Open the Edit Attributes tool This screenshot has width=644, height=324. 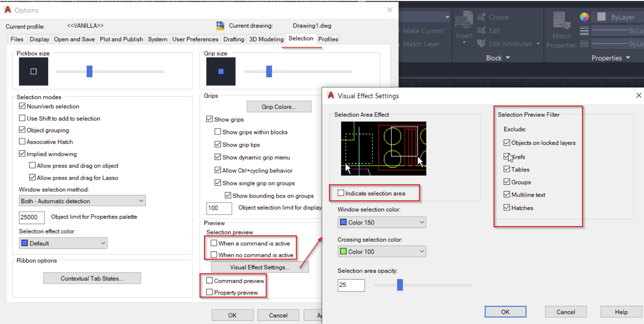tap(481, 44)
